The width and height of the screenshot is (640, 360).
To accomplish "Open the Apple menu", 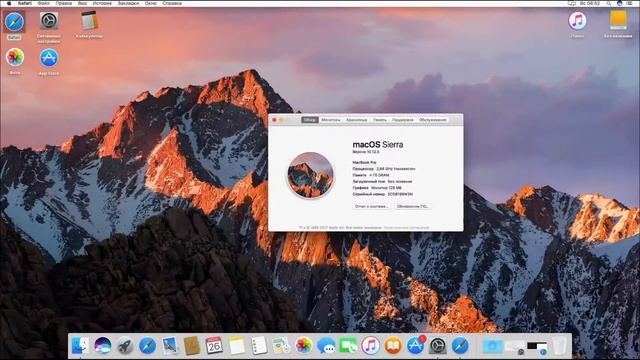I will 9,3.
